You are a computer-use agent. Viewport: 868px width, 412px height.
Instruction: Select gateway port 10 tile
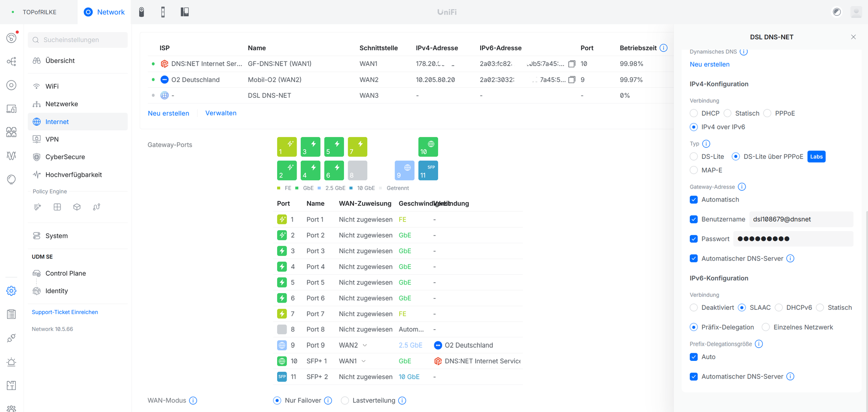428,147
